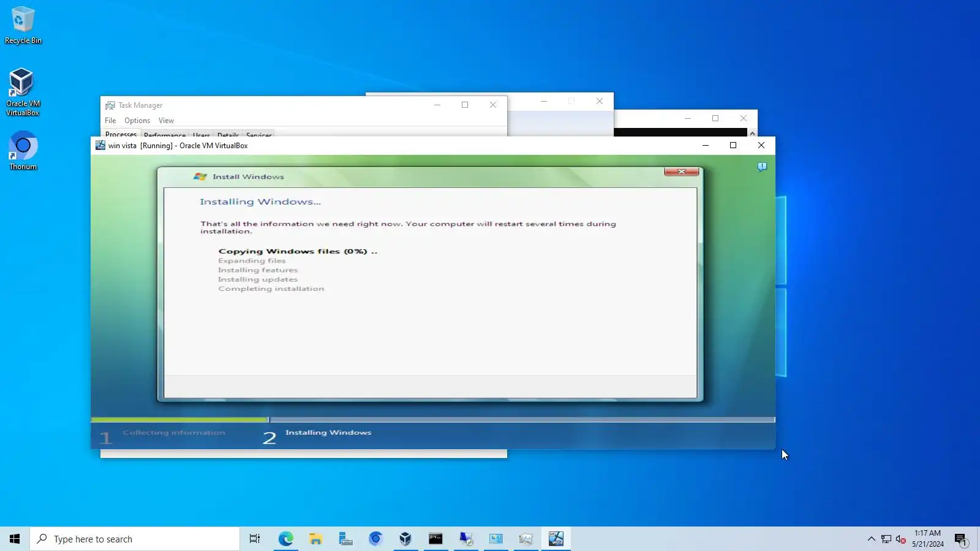Screen dimensions: 980x551
Task: Open Task View on the taskbar
Action: 255,539
